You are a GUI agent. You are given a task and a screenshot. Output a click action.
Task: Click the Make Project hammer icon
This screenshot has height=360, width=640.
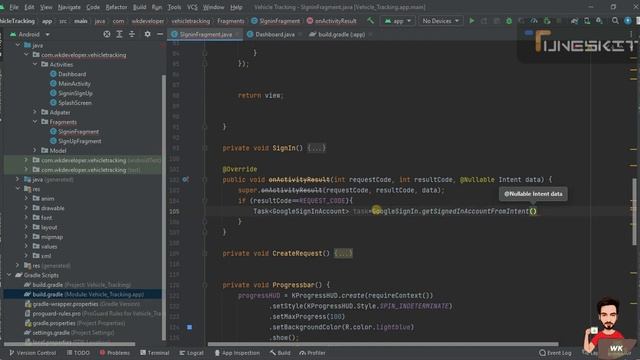coord(370,20)
